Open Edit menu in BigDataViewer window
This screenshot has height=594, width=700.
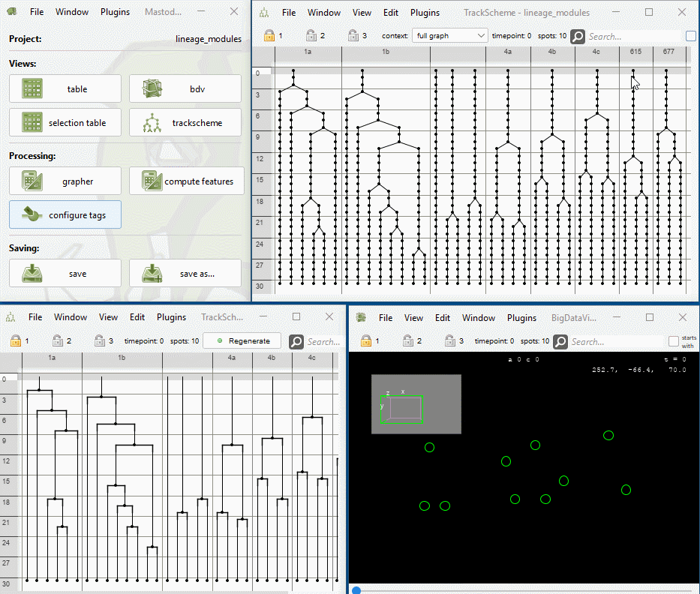pos(443,318)
